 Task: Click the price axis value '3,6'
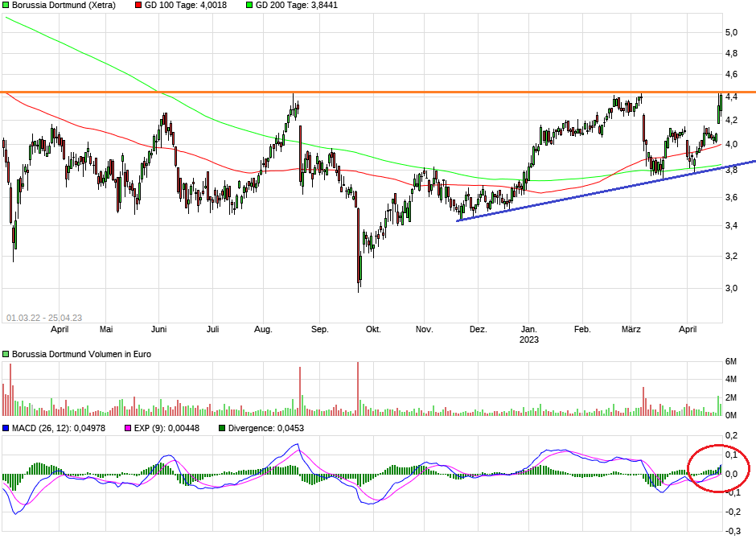pos(731,197)
